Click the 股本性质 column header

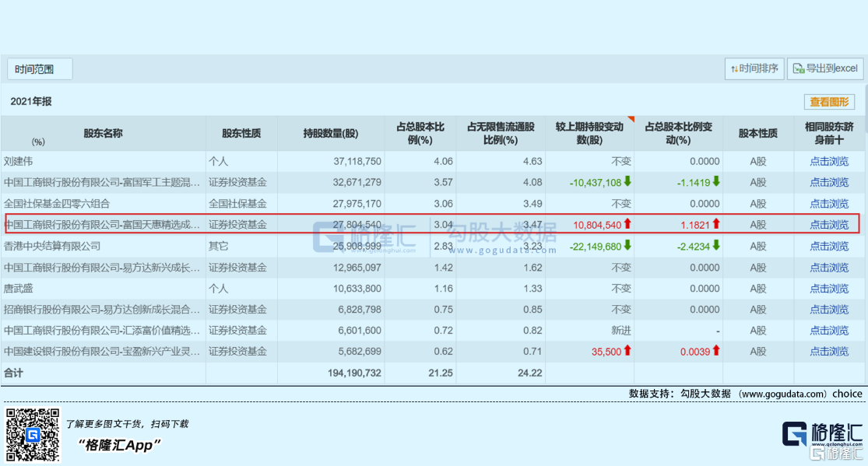tap(757, 133)
